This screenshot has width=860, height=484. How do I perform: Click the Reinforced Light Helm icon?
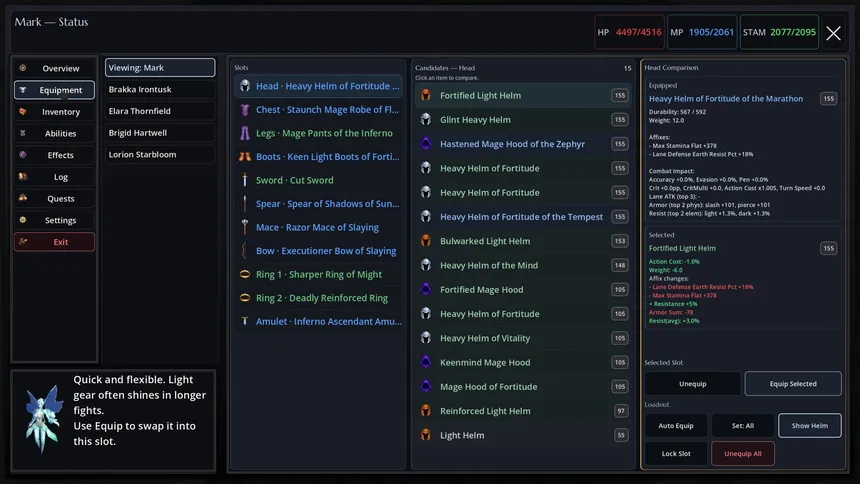coord(426,410)
